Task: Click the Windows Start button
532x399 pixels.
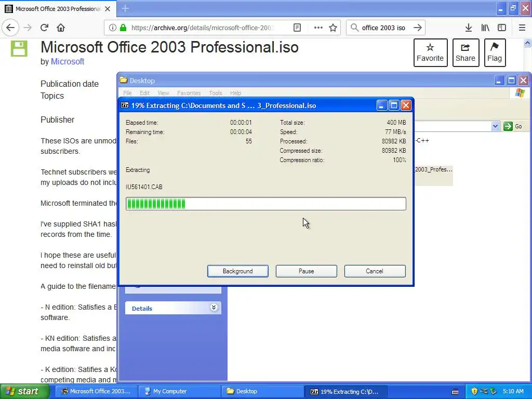Action: (24, 391)
